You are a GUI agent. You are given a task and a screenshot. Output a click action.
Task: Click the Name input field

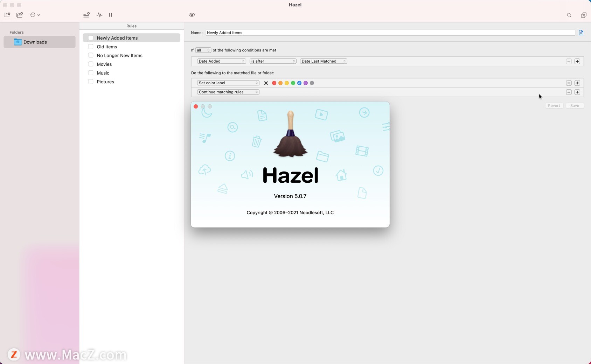click(390, 33)
